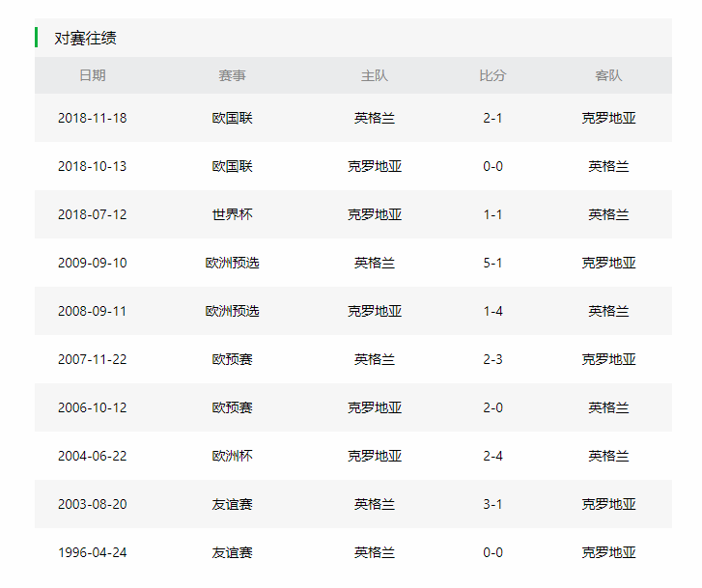This screenshot has width=702, height=588.
Task: Click home team 英格兰 on 2018-11-18
Action: pyautogui.click(x=375, y=118)
